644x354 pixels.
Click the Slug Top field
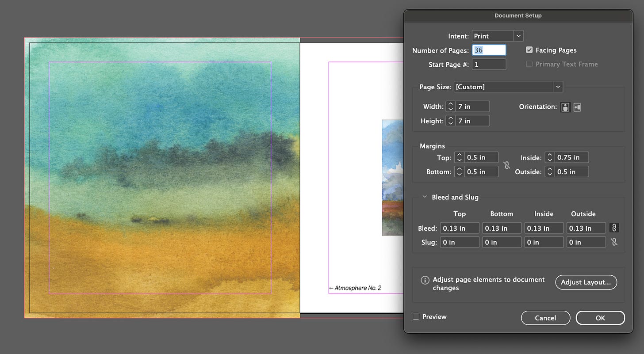click(x=460, y=242)
